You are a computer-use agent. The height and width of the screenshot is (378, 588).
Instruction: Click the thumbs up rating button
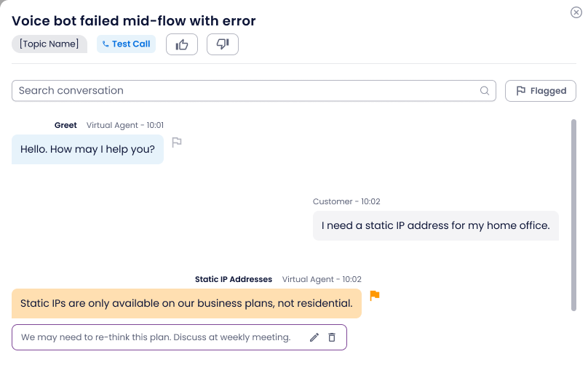tap(182, 44)
